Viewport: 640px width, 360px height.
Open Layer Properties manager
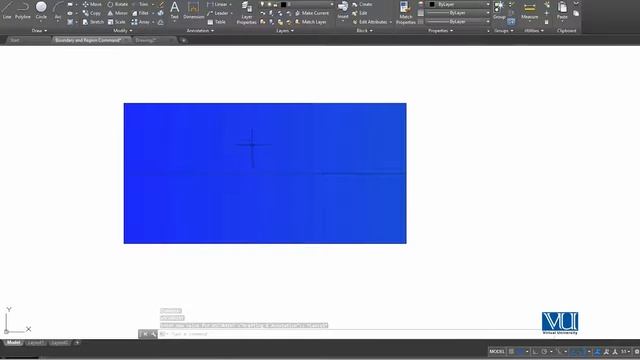tap(247, 13)
